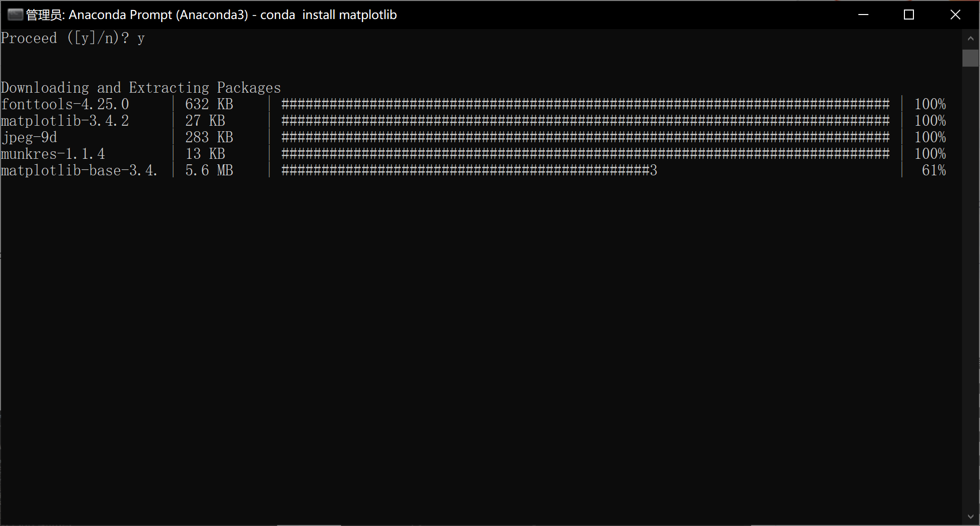Click the jpeg-9d progress bar

pos(586,137)
